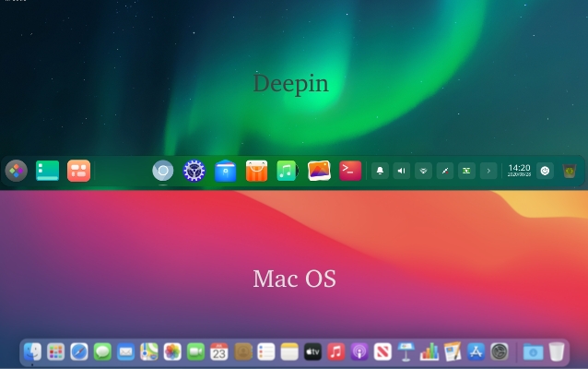Screen dimensions: 588x369
Task: Launch Keynote from the Mac dock
Action: (406, 352)
